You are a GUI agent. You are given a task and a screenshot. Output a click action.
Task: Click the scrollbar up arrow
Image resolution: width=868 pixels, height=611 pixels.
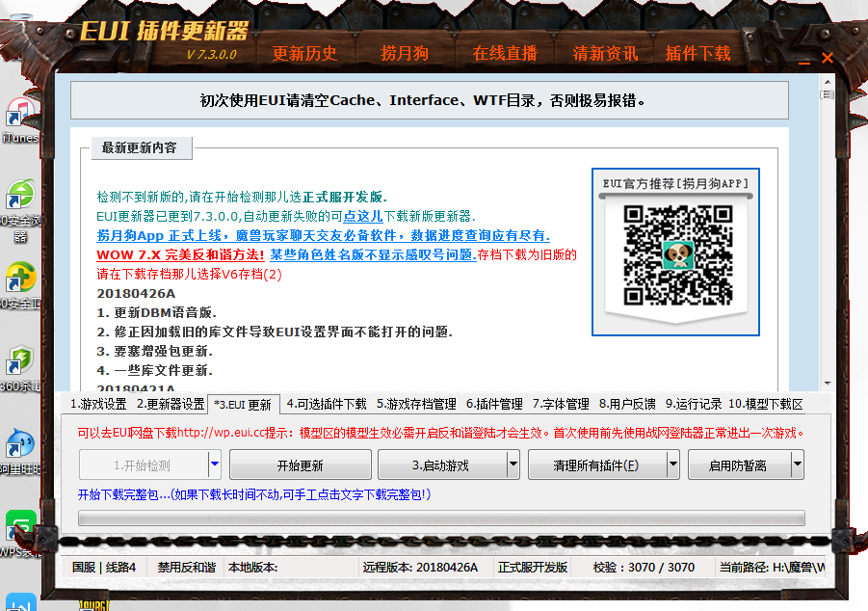tap(828, 82)
